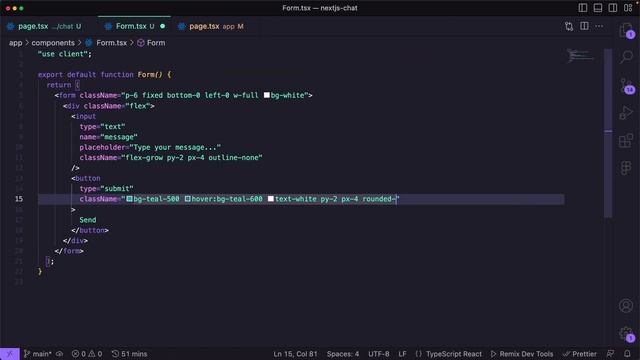Open the Extensions view
The width and height of the screenshot is (640, 360).
click(x=626, y=140)
